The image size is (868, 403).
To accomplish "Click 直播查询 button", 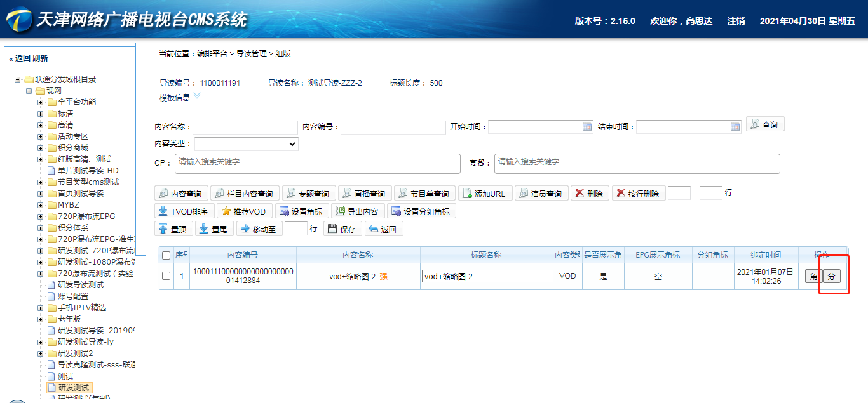I will [x=364, y=194].
